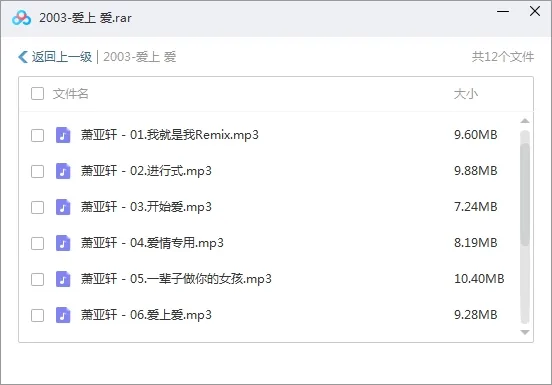Click the 9.88MB size value

tap(476, 171)
